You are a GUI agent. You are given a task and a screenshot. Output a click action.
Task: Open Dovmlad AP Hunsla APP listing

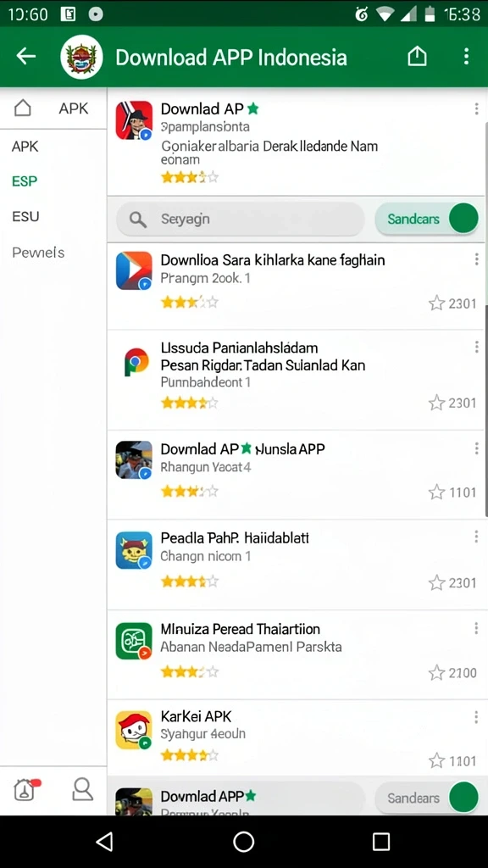[296, 475]
